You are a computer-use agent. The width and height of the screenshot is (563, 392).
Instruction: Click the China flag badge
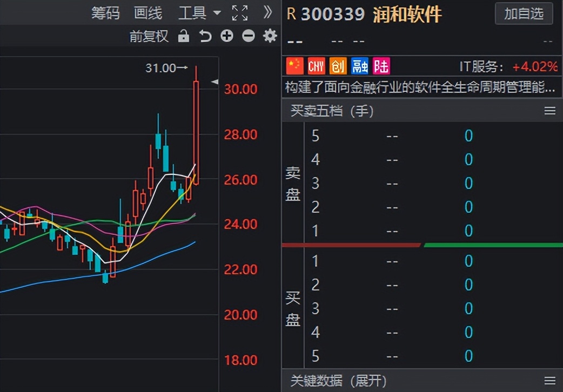294,65
